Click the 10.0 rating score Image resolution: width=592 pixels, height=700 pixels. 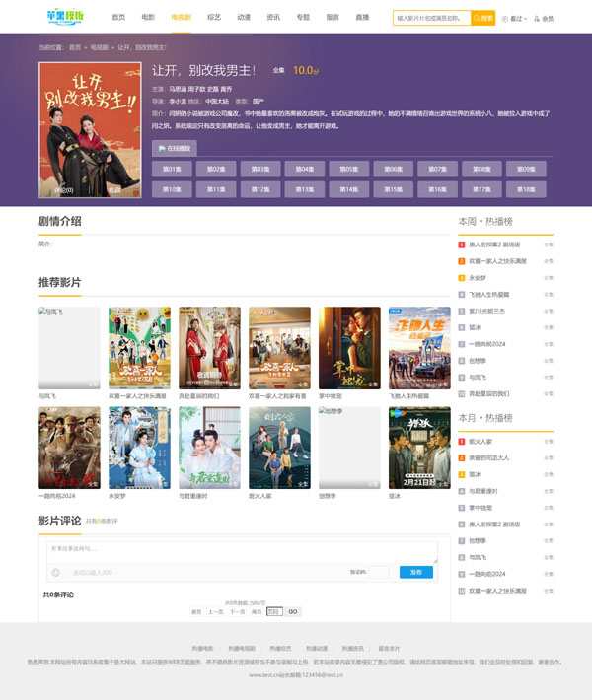point(305,70)
